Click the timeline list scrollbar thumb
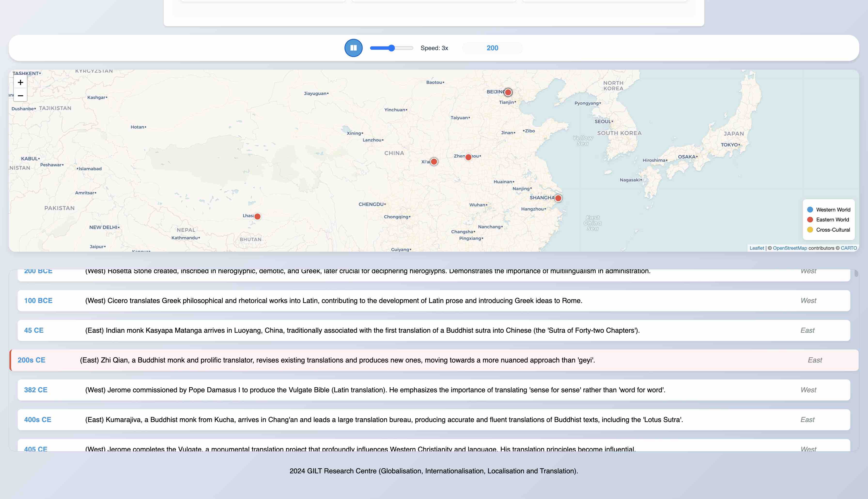 tap(856, 273)
